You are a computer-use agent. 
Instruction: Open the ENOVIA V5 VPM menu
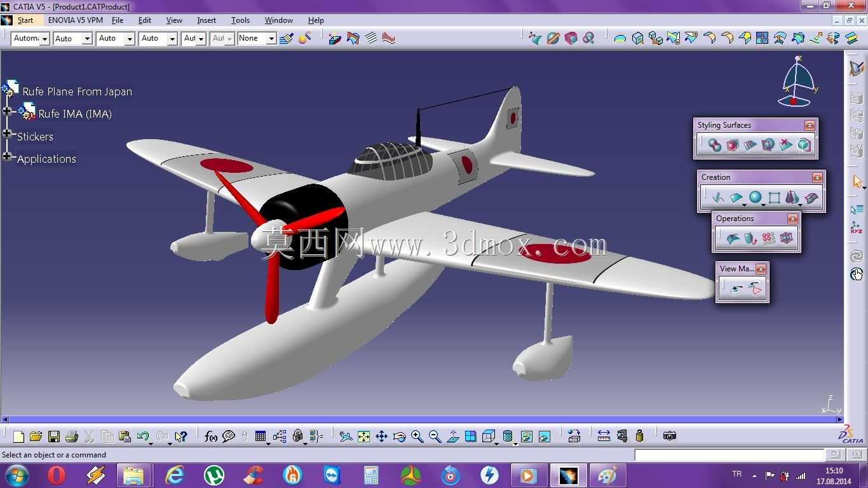pos(76,20)
